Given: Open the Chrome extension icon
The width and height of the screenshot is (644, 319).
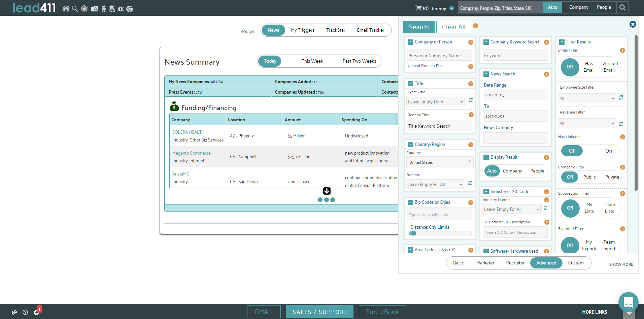Looking at the screenshot, I should pyautogui.click(x=130, y=9).
